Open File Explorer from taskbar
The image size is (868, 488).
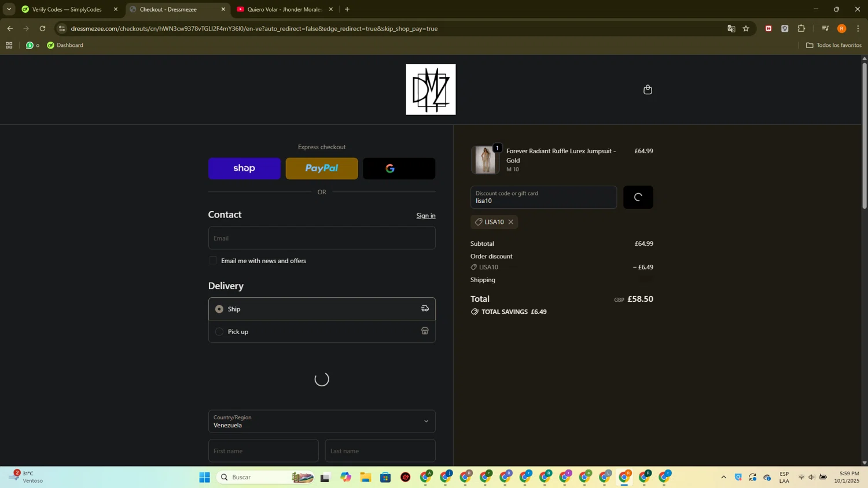tap(366, 477)
